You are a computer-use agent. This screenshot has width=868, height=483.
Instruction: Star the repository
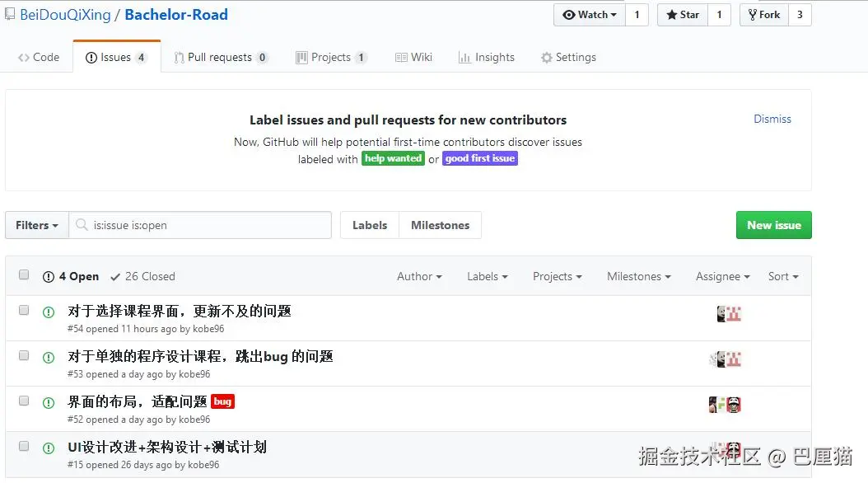coord(683,15)
